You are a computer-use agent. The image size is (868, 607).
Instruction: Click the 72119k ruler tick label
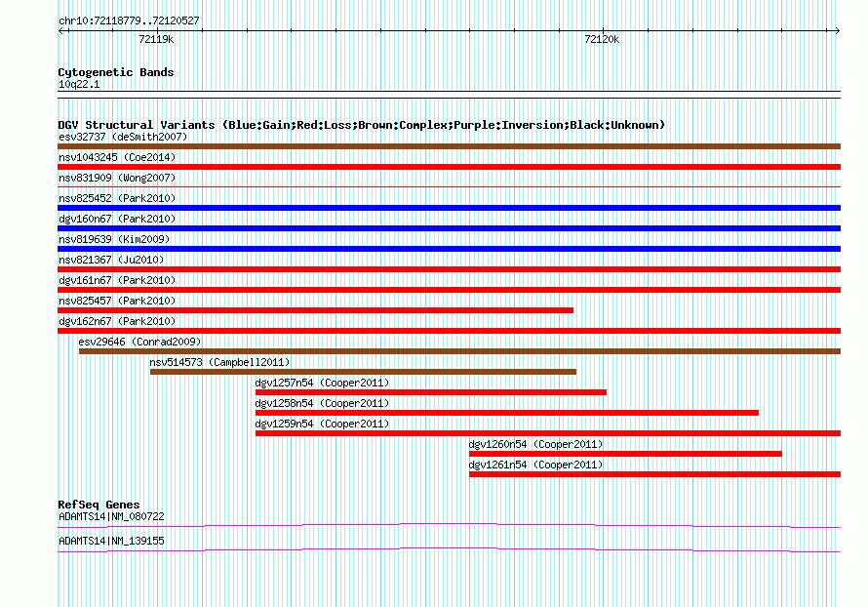(x=156, y=39)
